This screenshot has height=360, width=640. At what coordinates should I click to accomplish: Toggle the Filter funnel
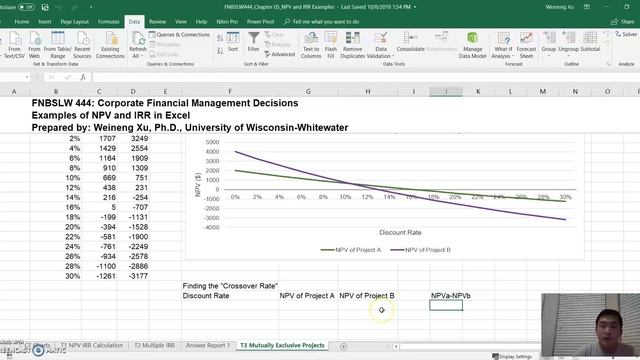point(253,42)
